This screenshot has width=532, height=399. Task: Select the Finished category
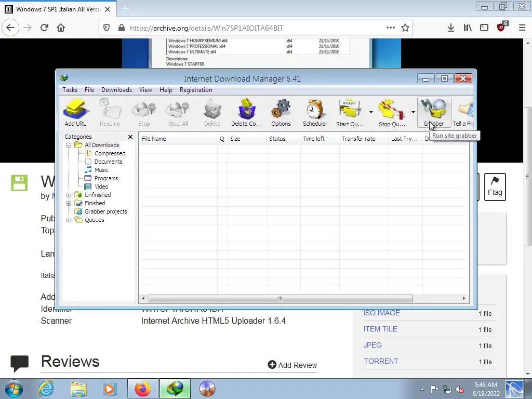point(95,203)
